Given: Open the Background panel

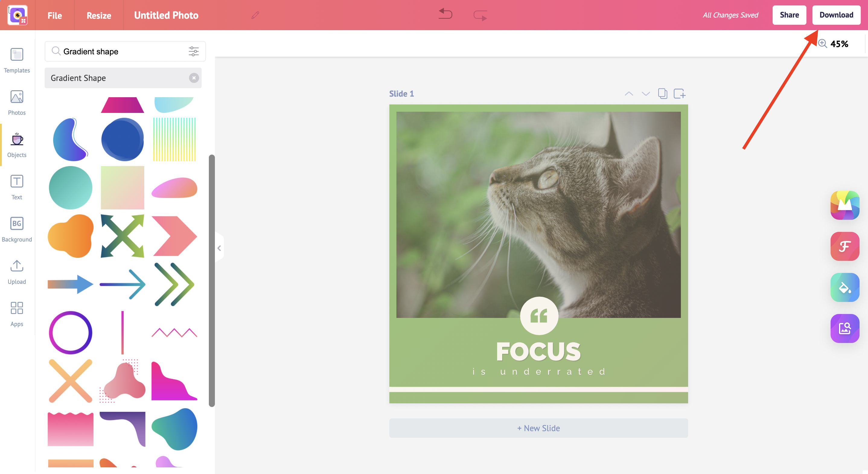Looking at the screenshot, I should tap(17, 230).
